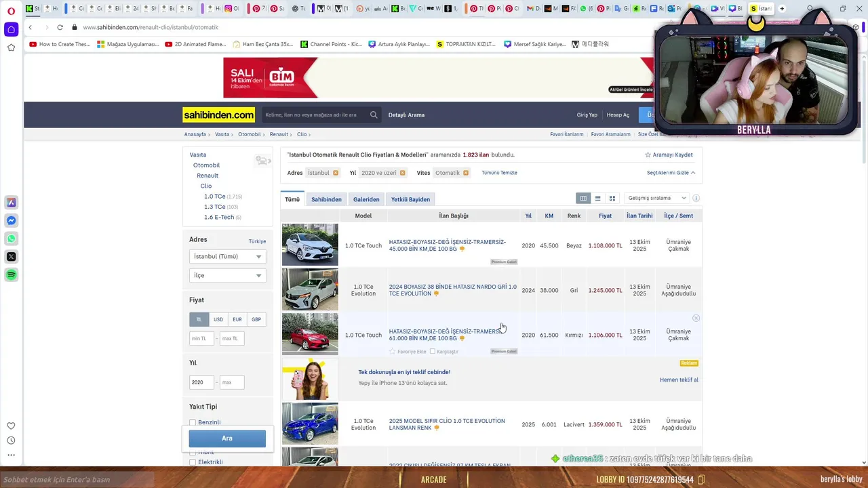The image size is (868, 488).
Task: Click the Tümünü Temizle link
Action: (x=499, y=173)
